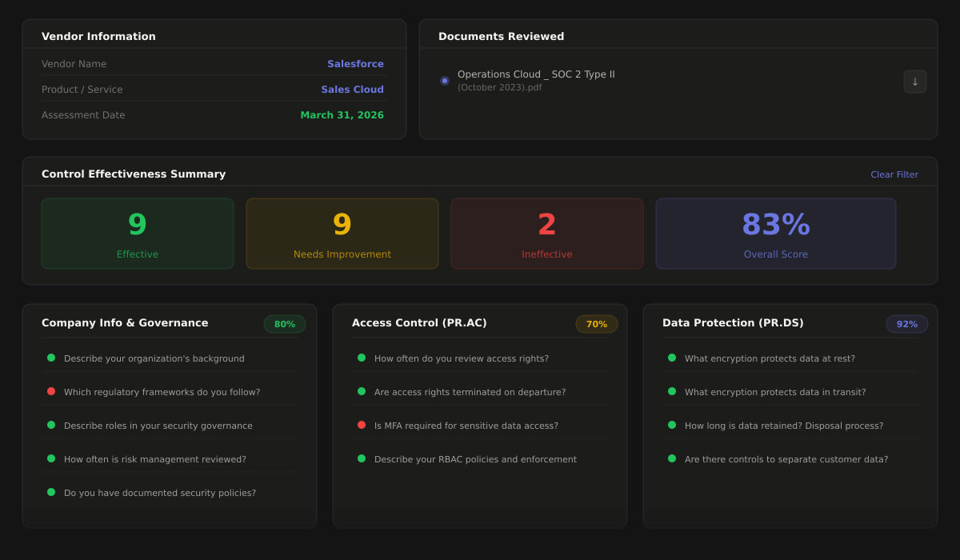Click the Sales Cloud product value
Image resolution: width=960 pixels, height=560 pixels.
352,90
